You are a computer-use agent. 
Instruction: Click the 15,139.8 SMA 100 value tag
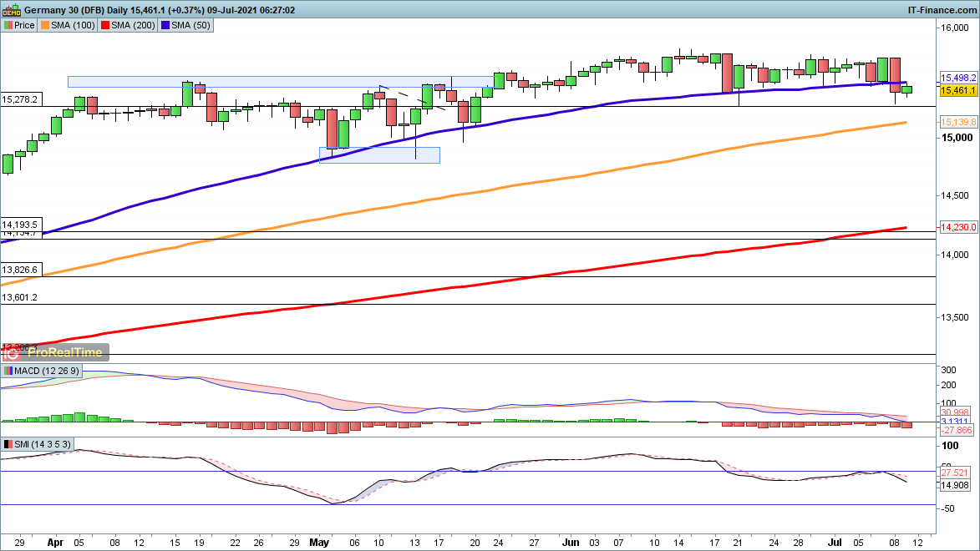958,122
